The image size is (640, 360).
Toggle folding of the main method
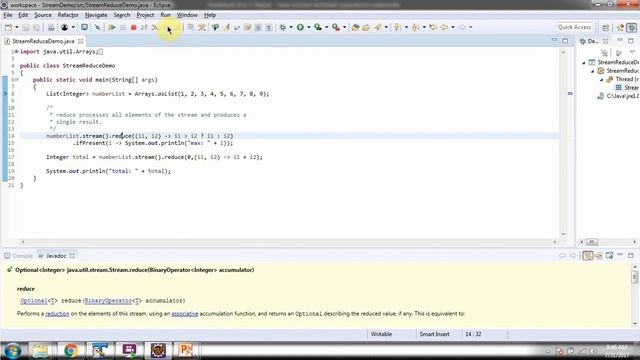click(x=17, y=80)
